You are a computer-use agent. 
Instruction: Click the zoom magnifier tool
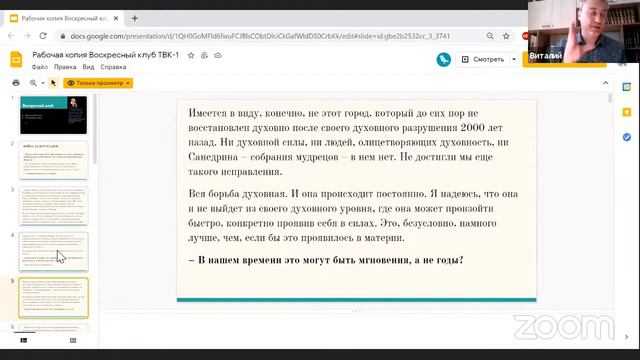33,83
